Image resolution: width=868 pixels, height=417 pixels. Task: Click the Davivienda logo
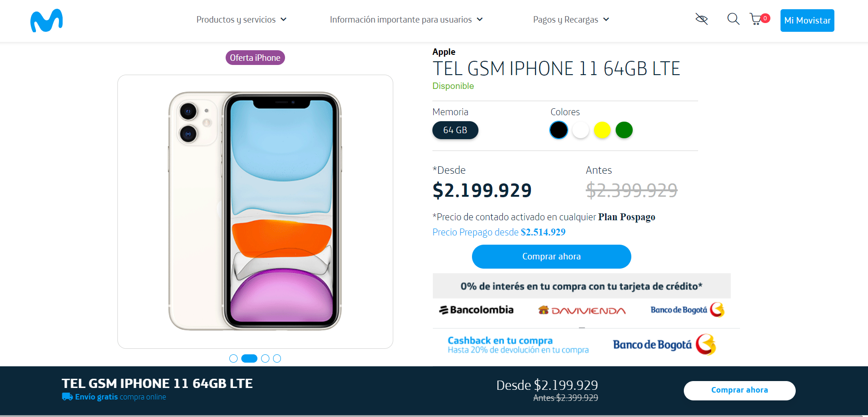[582, 311]
